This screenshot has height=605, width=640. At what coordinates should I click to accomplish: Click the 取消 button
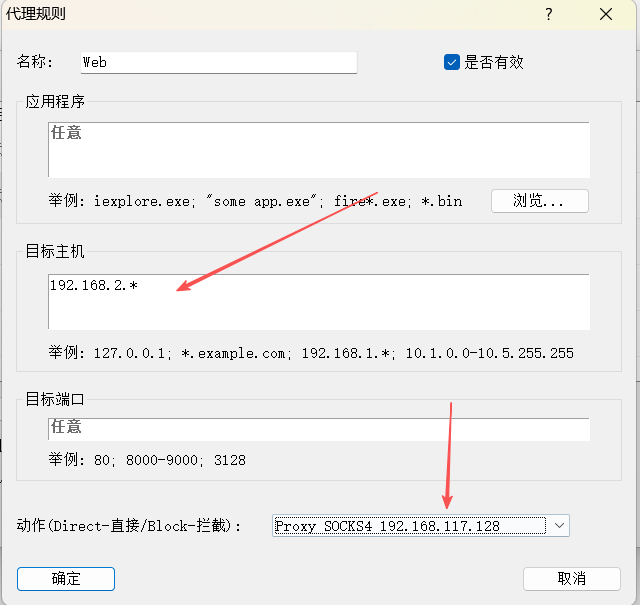(x=572, y=579)
